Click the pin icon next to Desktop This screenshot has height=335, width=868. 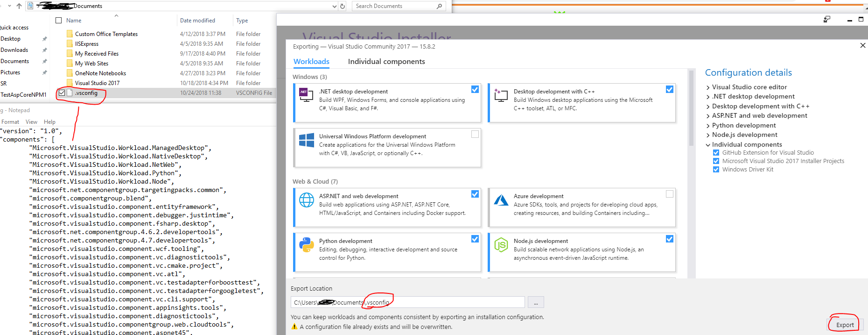(x=45, y=39)
